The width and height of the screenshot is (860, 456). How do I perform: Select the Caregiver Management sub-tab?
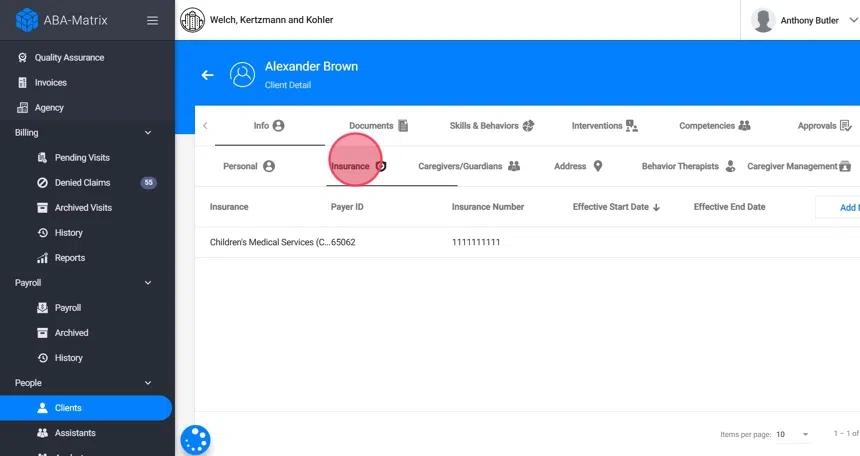[799, 166]
